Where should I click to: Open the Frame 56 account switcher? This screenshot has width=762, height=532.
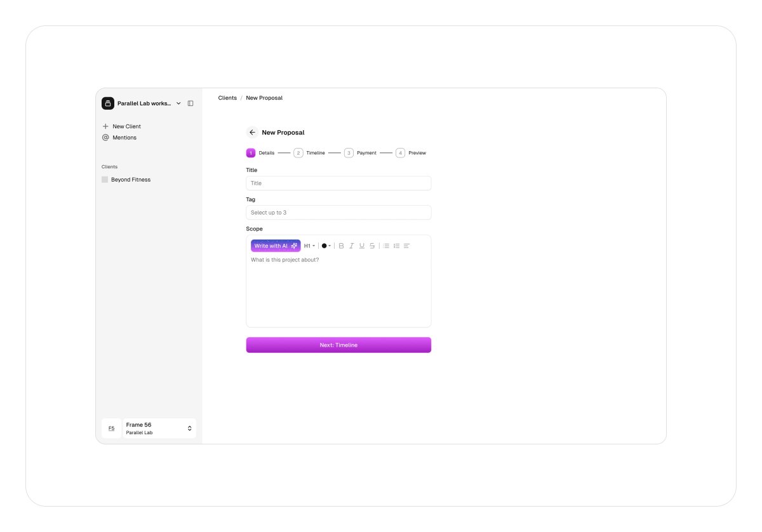coord(159,429)
